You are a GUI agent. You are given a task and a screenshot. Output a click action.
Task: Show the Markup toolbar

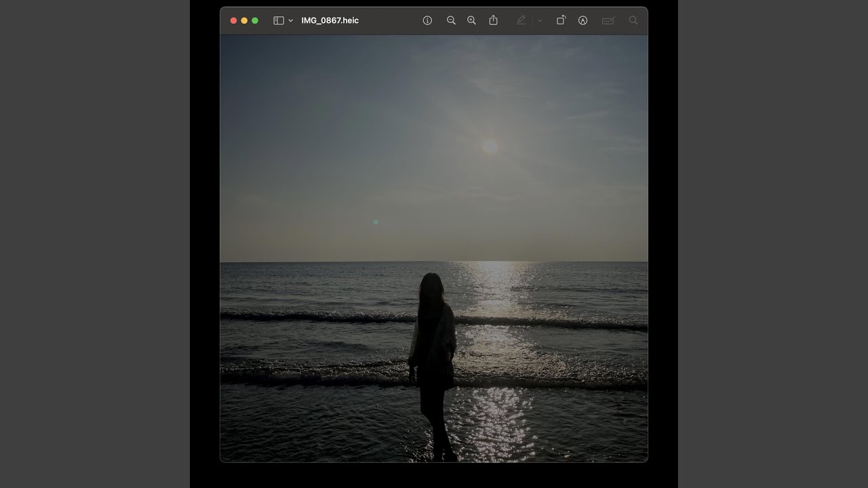pos(583,20)
